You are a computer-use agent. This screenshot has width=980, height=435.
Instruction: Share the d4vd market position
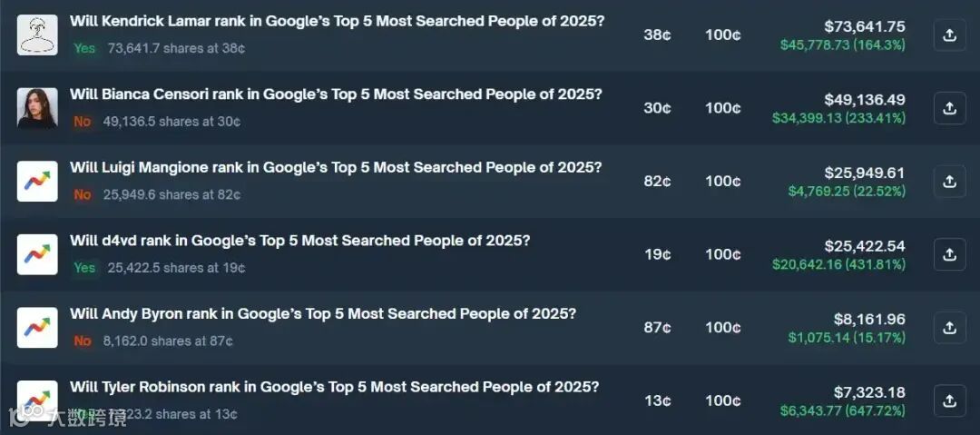coord(949,254)
